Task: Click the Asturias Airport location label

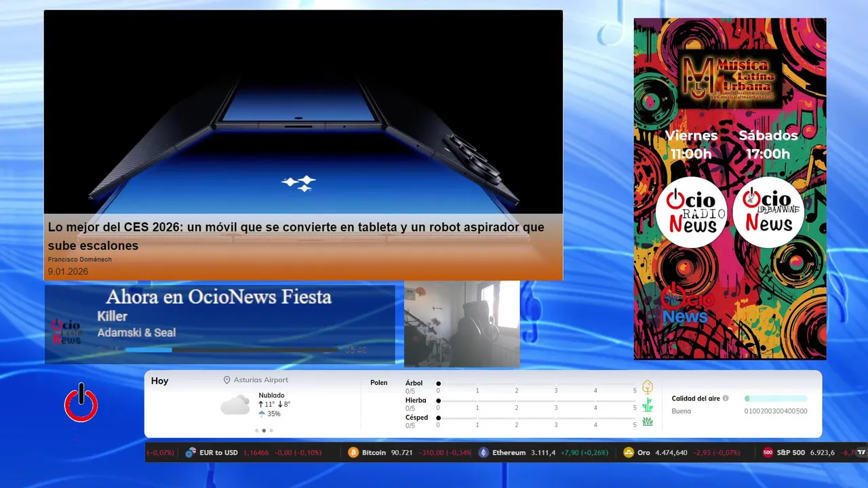Action: click(x=261, y=380)
